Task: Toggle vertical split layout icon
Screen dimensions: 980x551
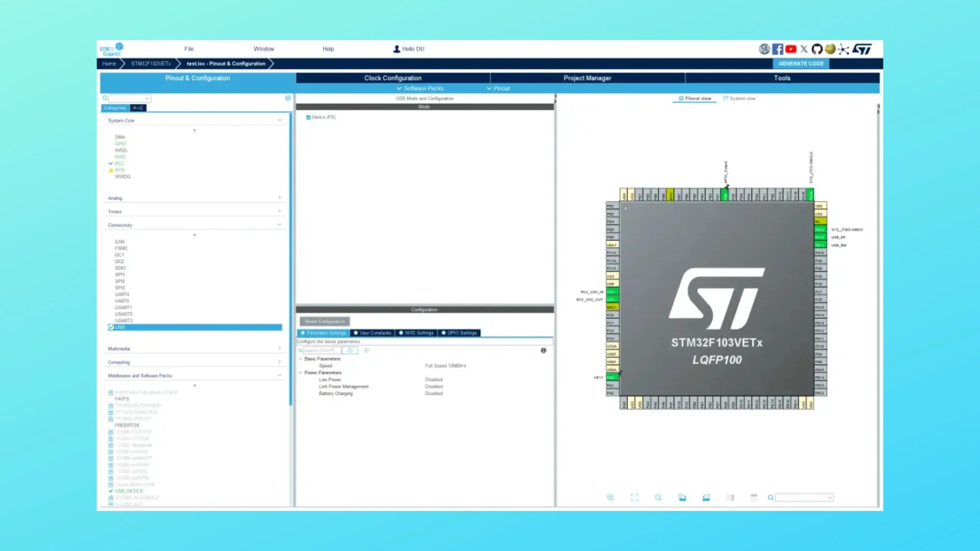Action: [x=730, y=497]
